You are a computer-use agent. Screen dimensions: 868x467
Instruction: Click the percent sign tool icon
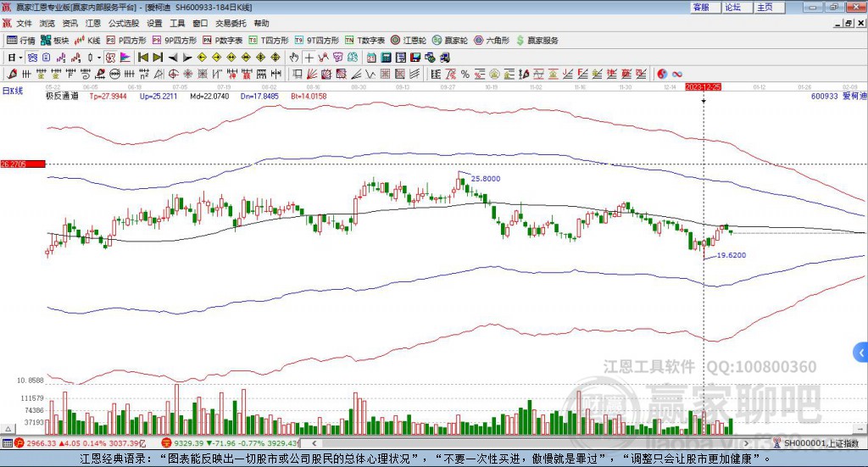465,74
